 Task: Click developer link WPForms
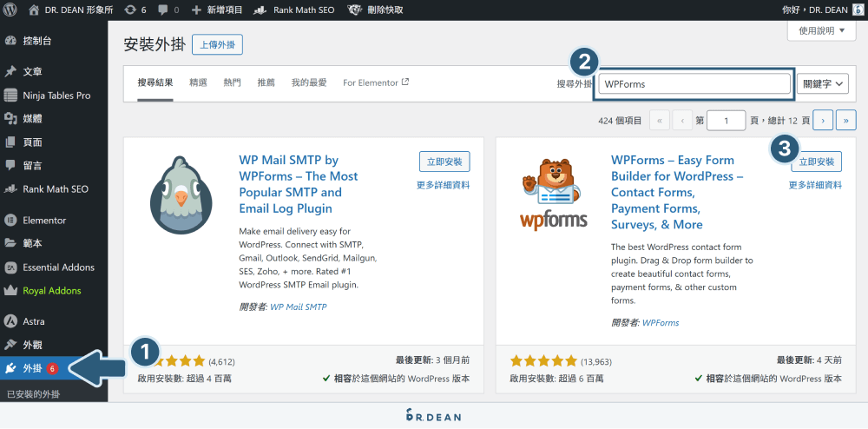[661, 323]
